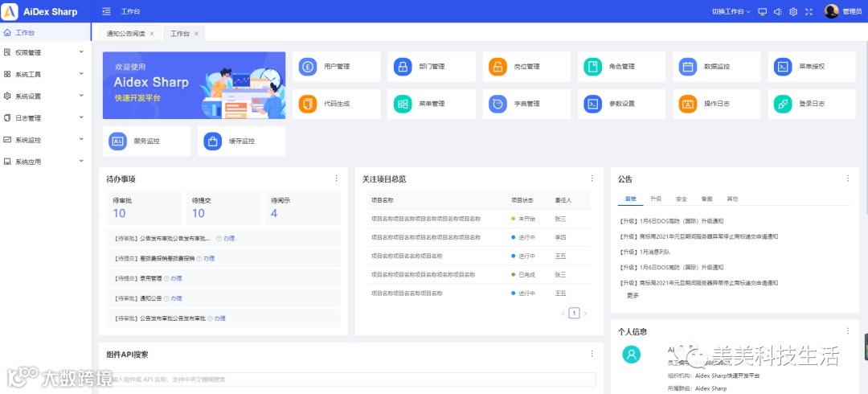Switch to 通知公告阅读 tab

point(125,34)
